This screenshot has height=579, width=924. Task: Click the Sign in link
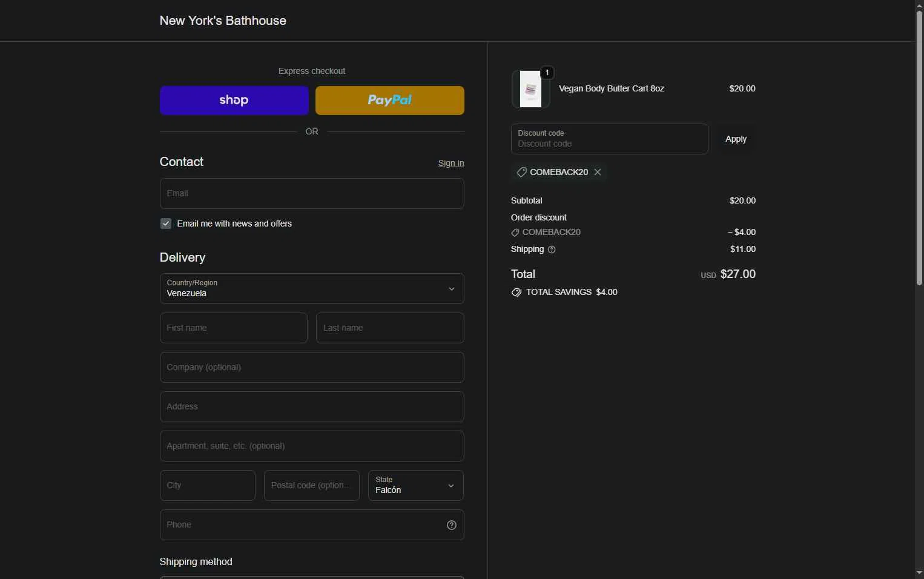[x=451, y=163]
